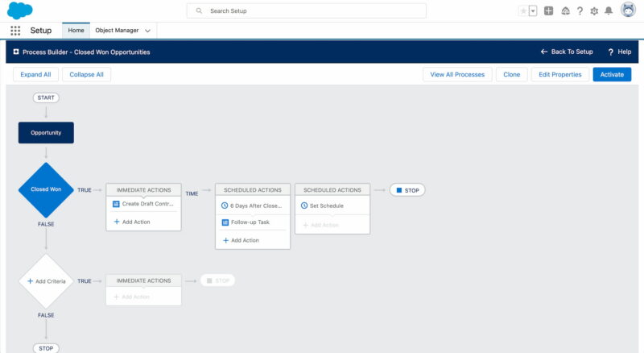Open the global actions plus icon
644x353 pixels.
pyautogui.click(x=548, y=10)
